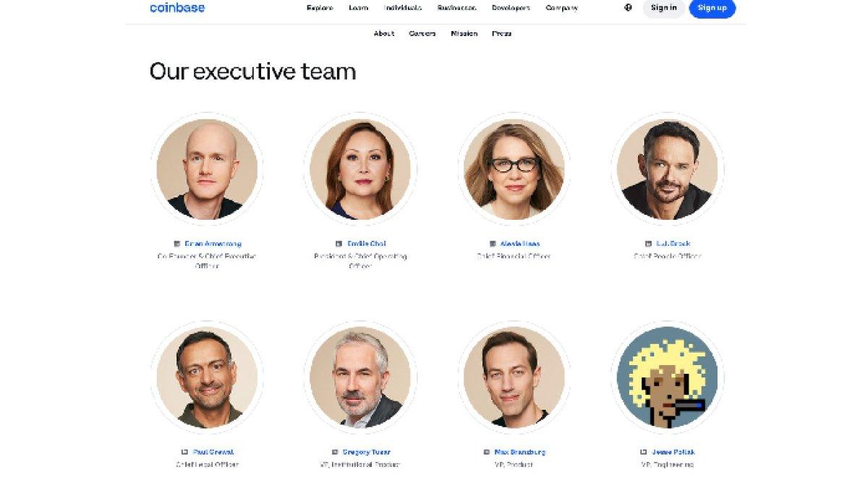The image size is (868, 488).
Task: Click LinkedIn icon beside Brian Armstrong
Action: (177, 244)
